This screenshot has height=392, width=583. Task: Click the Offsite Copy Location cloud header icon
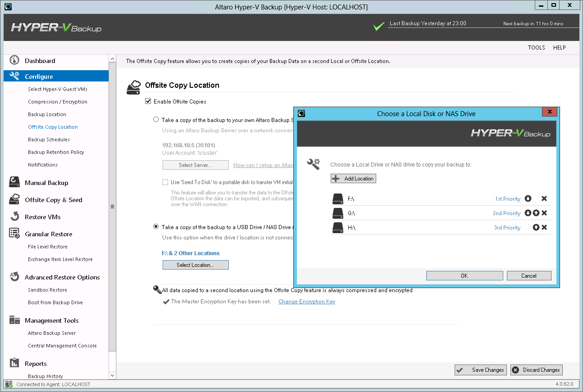pos(134,87)
